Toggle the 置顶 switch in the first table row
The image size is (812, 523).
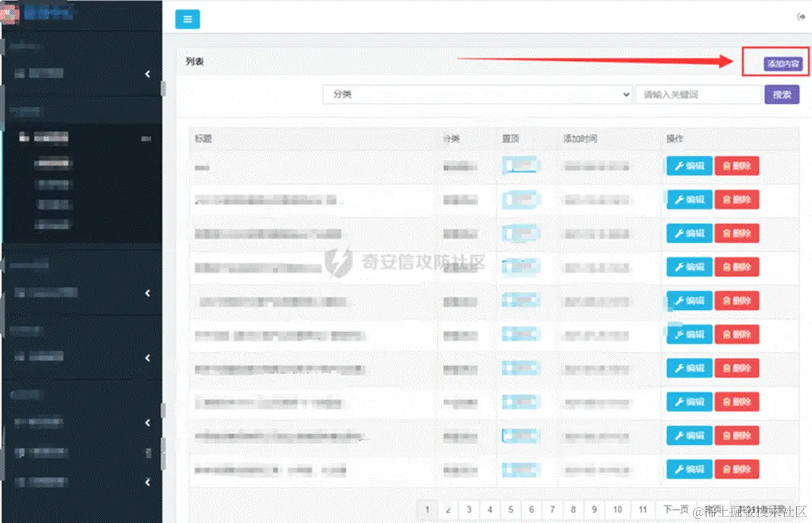[521, 166]
